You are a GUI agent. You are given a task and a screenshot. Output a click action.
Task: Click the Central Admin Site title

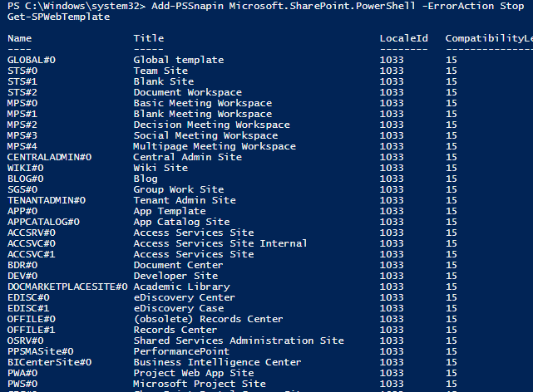pos(187,157)
